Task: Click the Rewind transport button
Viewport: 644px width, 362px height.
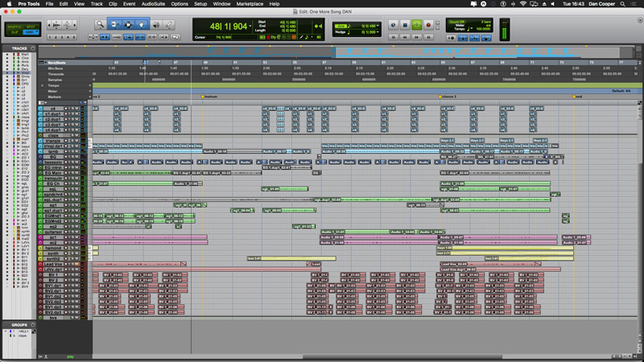Action: pyautogui.click(x=405, y=37)
